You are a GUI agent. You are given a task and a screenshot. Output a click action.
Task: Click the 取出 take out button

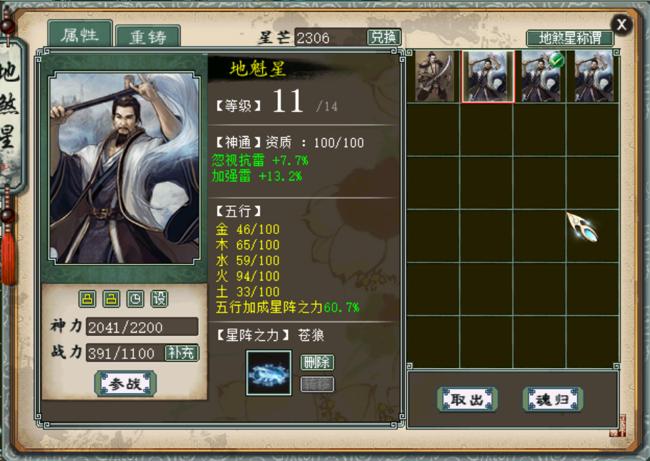(467, 399)
